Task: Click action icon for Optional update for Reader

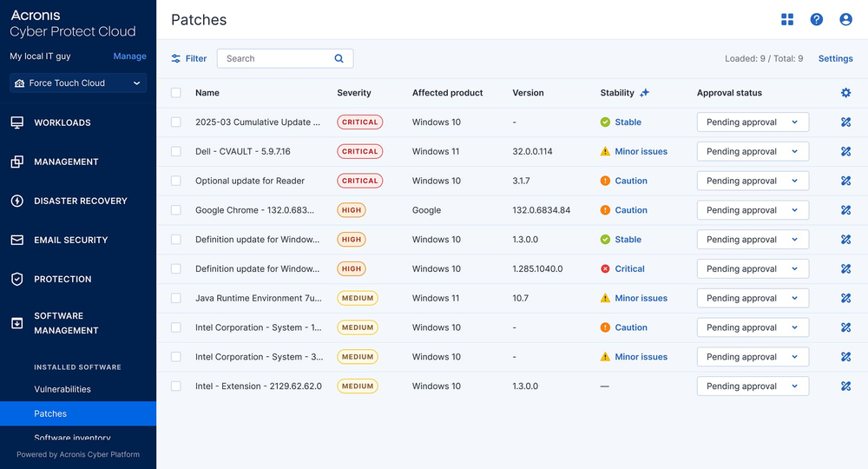Action: coord(845,181)
